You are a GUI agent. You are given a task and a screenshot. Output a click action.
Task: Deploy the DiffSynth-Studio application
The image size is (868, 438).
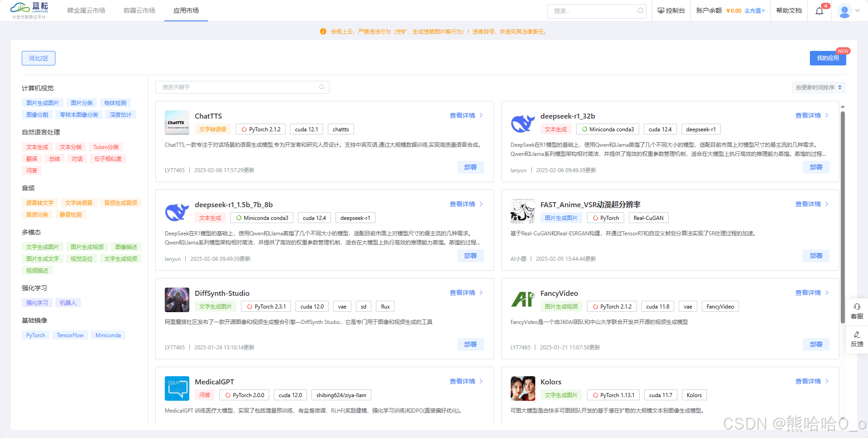point(470,344)
